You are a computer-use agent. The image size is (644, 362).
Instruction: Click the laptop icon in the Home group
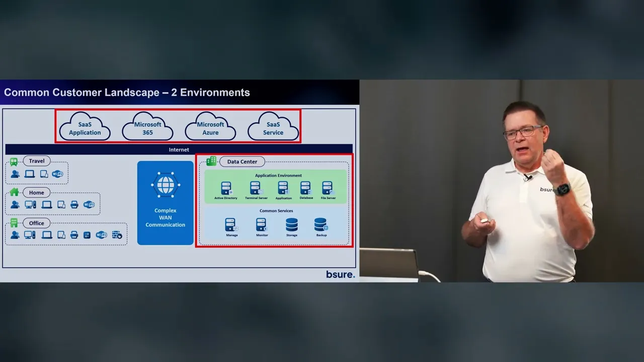(47, 205)
